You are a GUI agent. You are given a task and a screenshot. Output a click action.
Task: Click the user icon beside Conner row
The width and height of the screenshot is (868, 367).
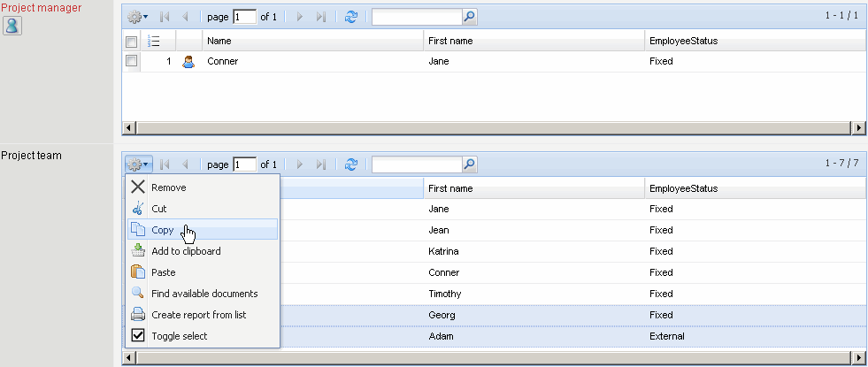pyautogui.click(x=188, y=62)
